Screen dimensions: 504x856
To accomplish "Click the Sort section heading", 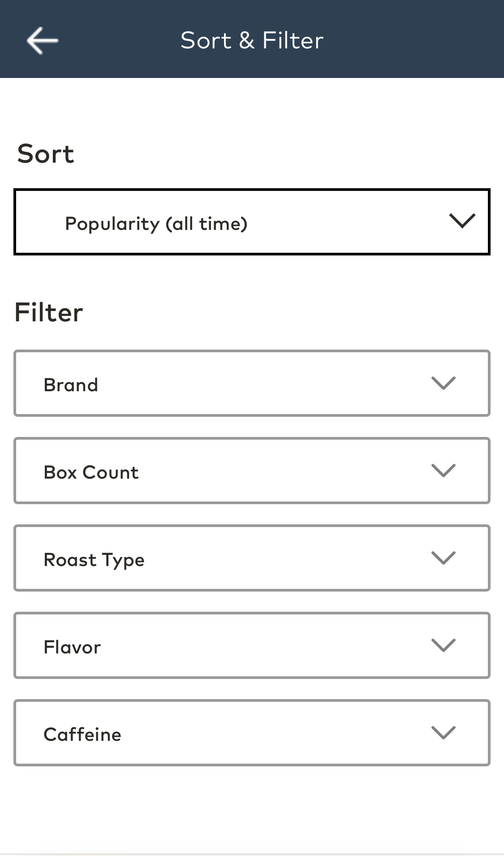I will (x=46, y=154).
